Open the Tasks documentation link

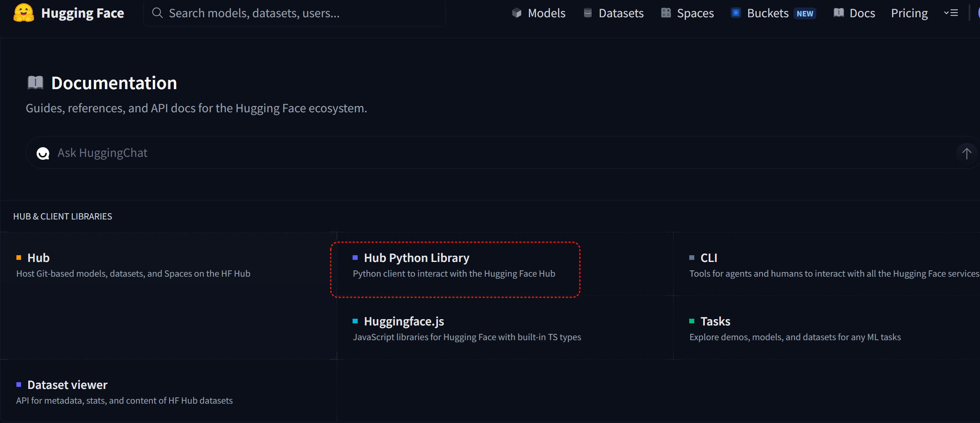(x=715, y=321)
